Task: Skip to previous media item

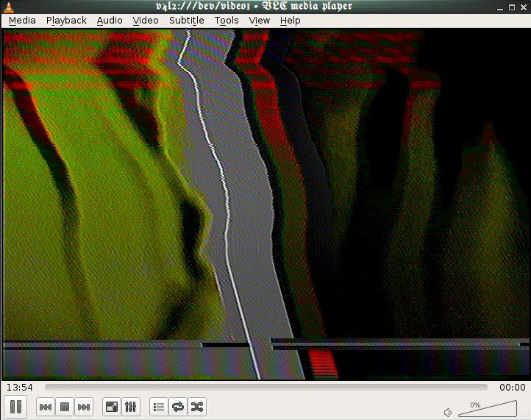Action: coord(46,407)
